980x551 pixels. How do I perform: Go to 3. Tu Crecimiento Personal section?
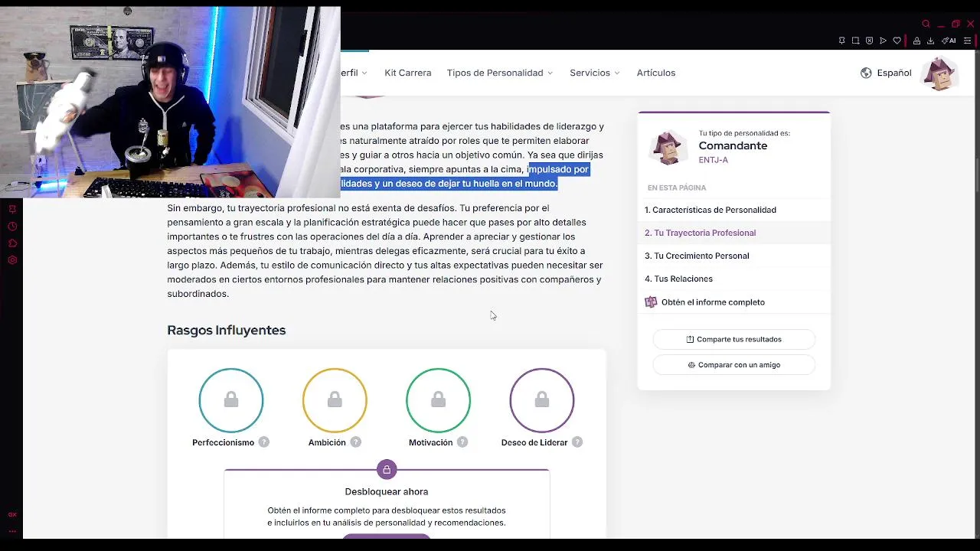point(733,256)
